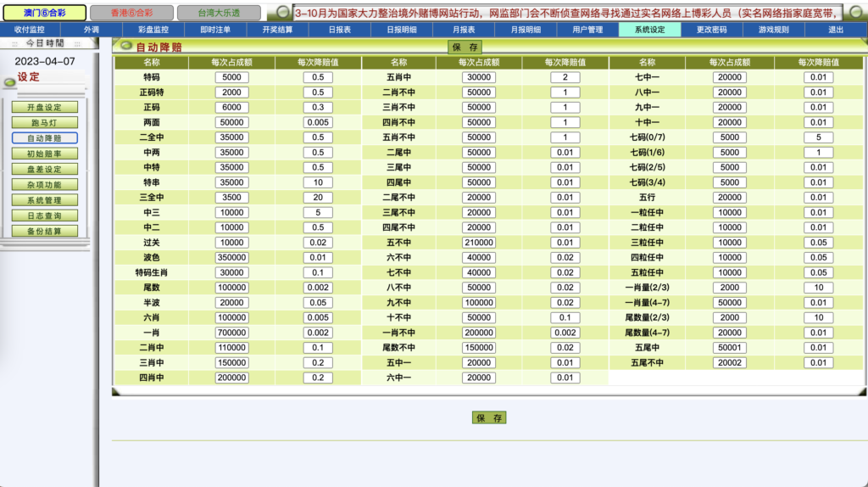The image size is (868, 487).
Task: Select the 台湾大乐透 lottery tab
Action: (x=219, y=13)
